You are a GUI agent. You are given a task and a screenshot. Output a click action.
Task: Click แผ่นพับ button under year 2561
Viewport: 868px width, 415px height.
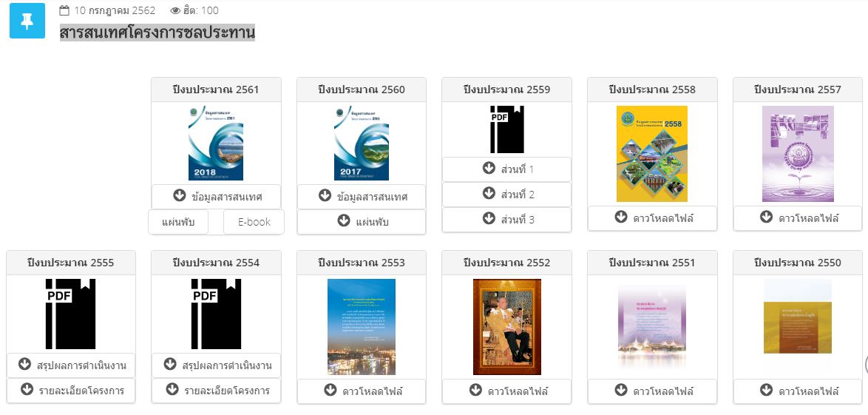pyautogui.click(x=178, y=222)
